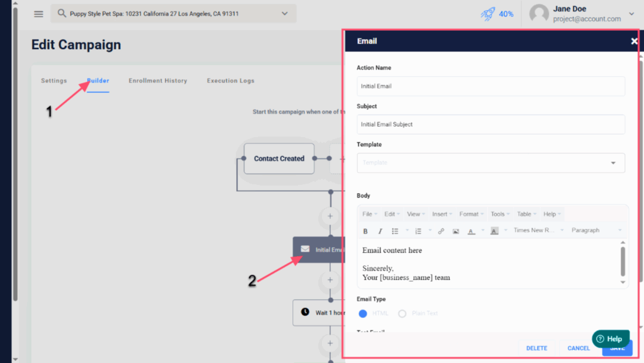Click the Subject input field
Viewport: 644px width, 363px height.
(x=491, y=125)
